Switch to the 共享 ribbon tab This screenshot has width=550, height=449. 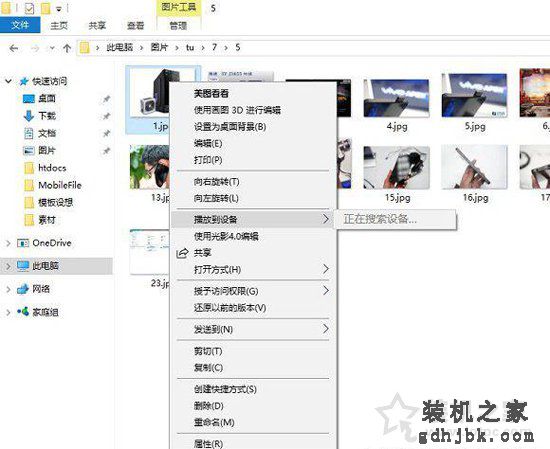pos(97,26)
